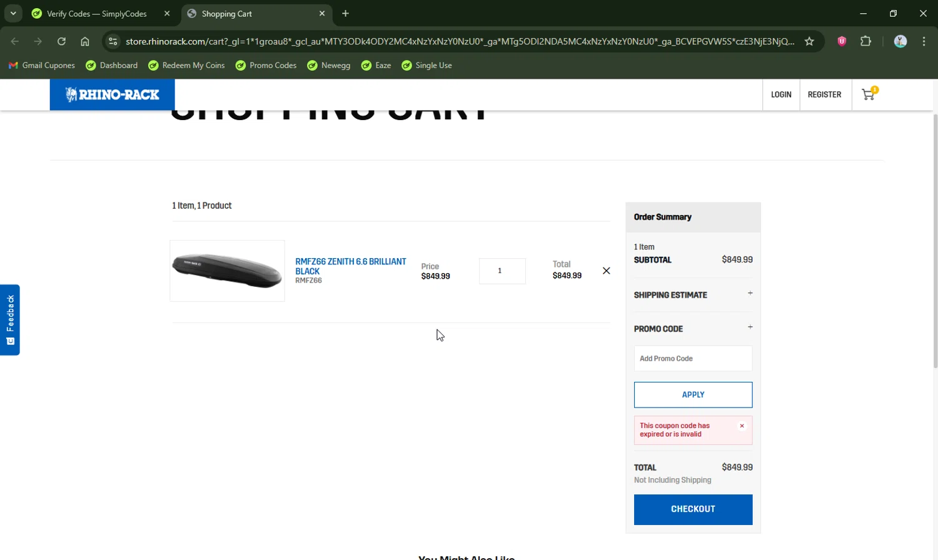Click the APPLY promo button

(x=693, y=394)
